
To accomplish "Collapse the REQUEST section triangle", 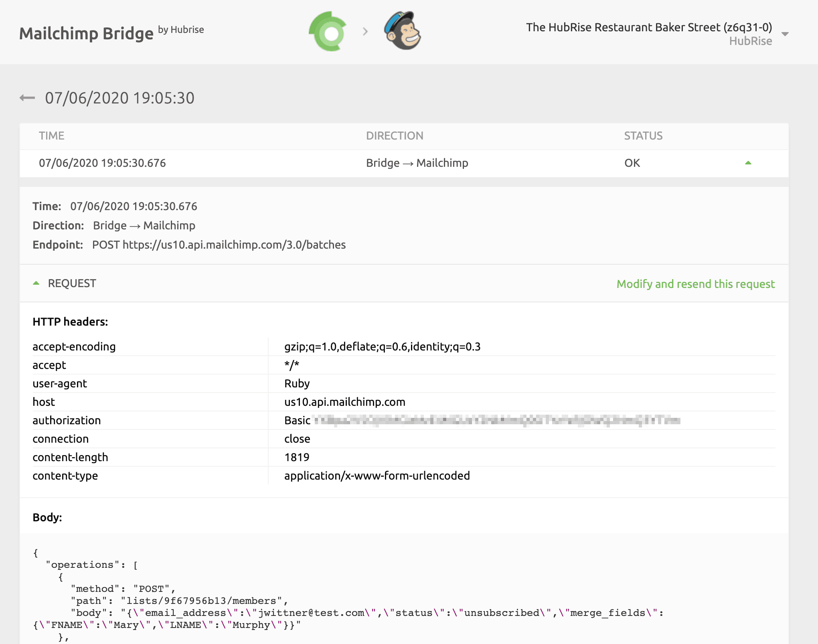I will [x=36, y=283].
